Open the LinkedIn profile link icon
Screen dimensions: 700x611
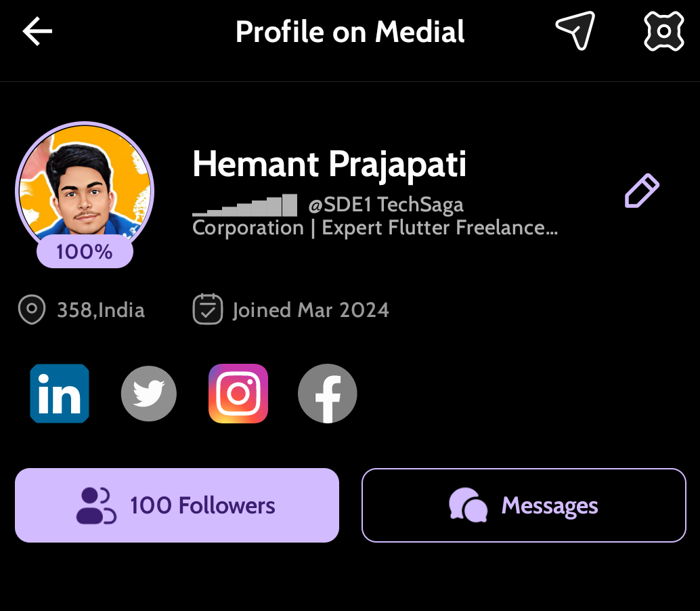point(60,394)
